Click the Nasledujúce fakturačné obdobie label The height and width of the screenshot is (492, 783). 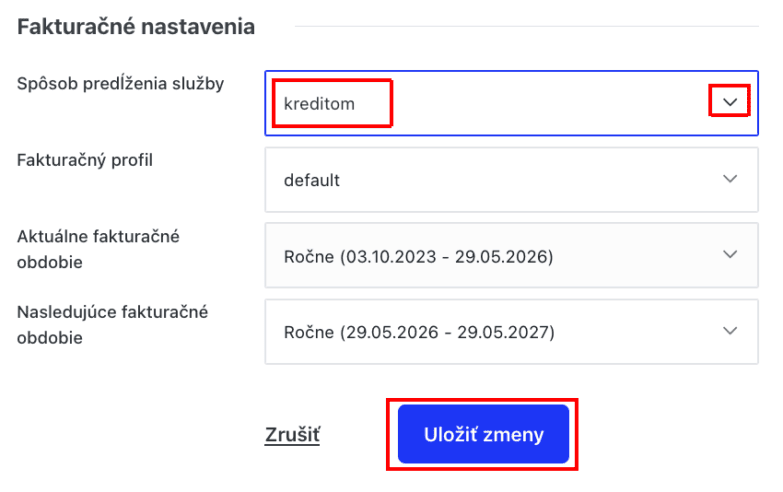point(112,324)
